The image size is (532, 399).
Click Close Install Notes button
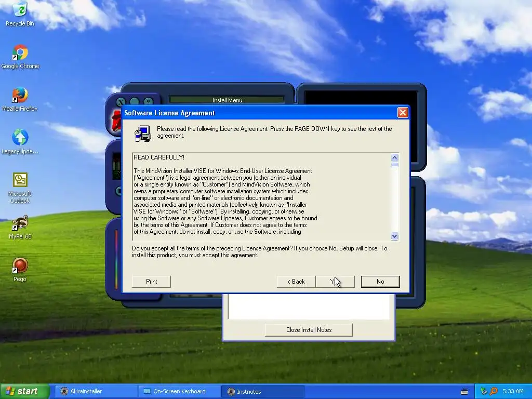[x=309, y=330]
